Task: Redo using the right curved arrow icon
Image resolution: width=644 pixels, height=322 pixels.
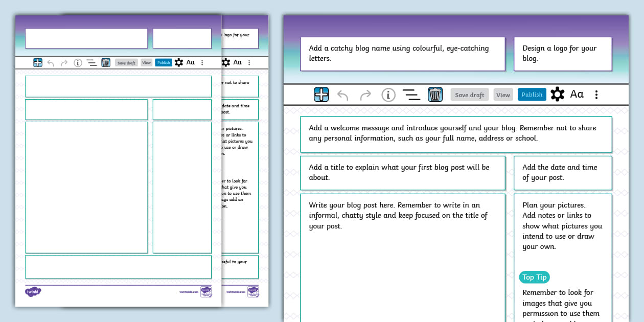Action: point(365,94)
